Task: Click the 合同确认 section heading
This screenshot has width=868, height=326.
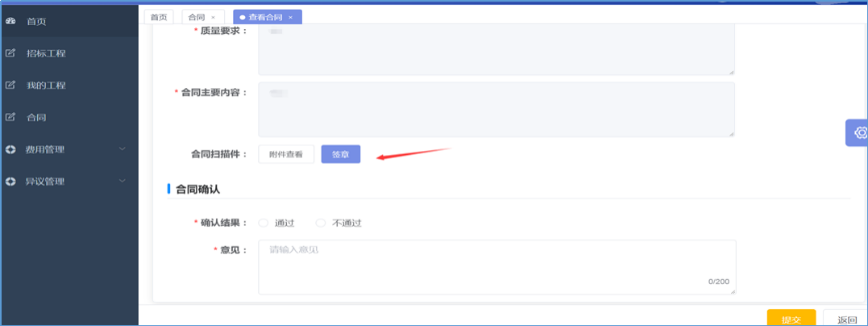Action: (x=197, y=189)
